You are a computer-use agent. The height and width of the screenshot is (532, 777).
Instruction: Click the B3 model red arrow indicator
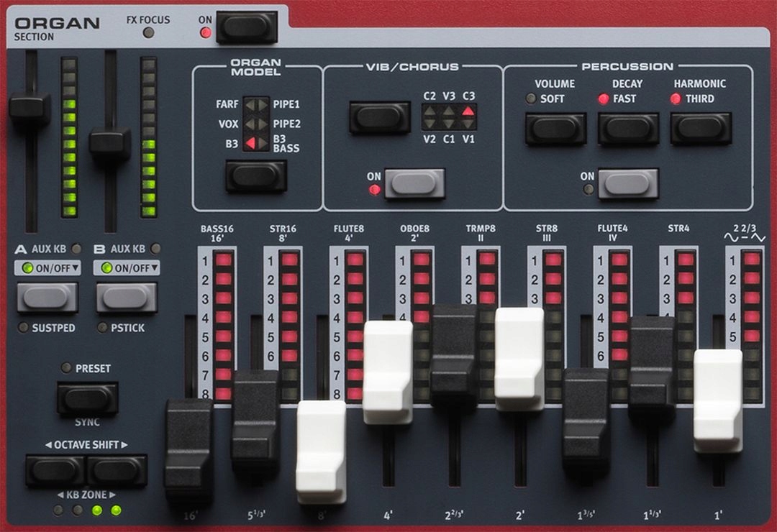[251, 144]
